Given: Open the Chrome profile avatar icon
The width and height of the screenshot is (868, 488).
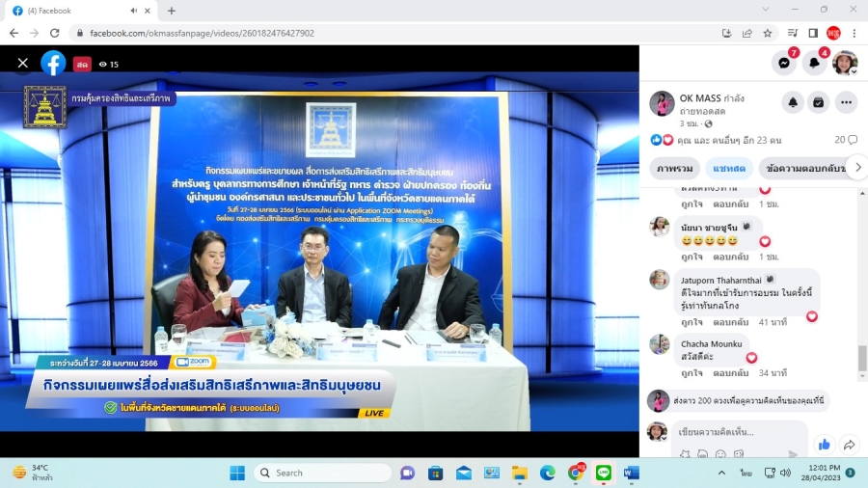Looking at the screenshot, I should [x=833, y=33].
